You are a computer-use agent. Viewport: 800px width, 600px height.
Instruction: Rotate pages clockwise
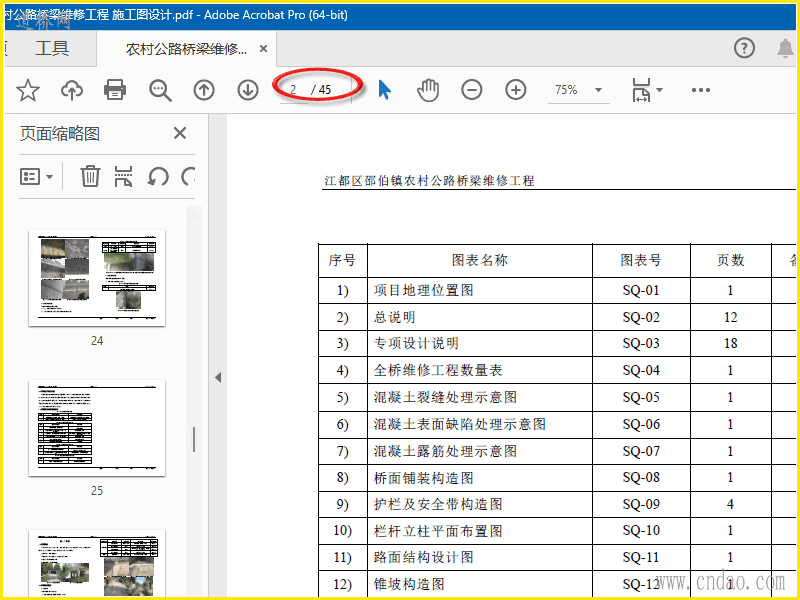pos(188,177)
